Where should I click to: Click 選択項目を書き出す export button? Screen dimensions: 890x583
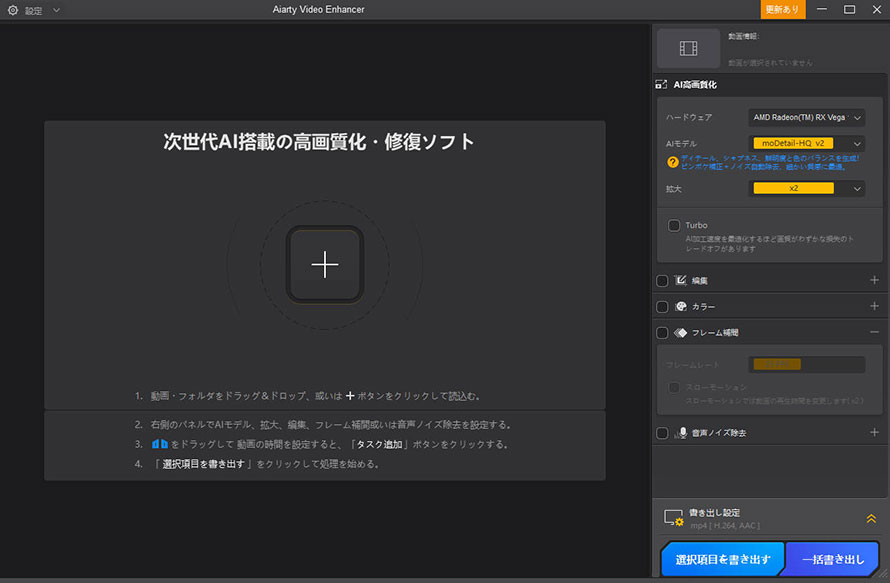pos(723,559)
